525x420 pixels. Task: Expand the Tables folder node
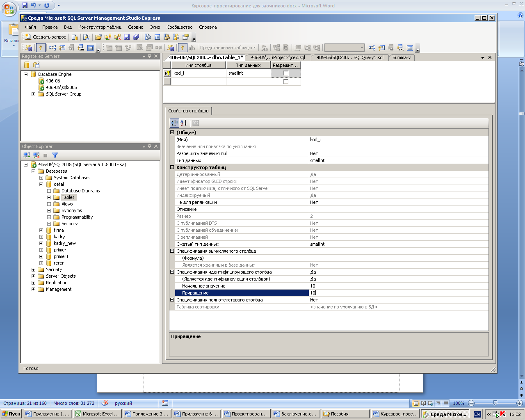[49, 197]
